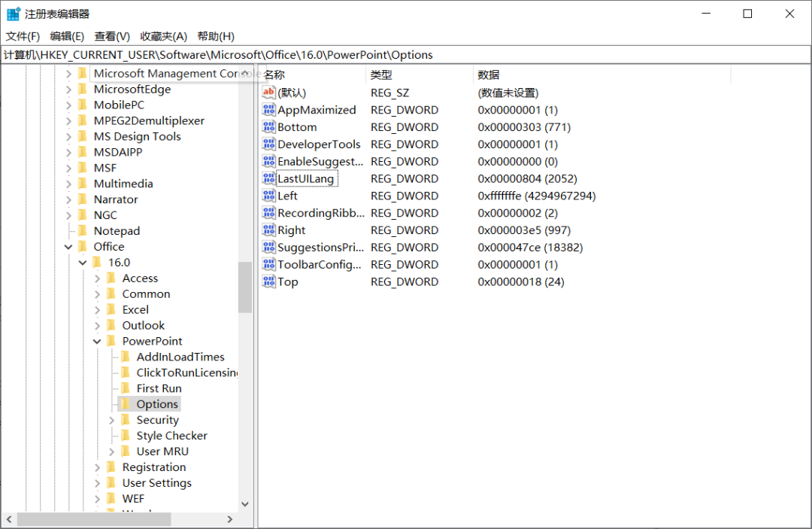Click the RecordingRibb... DWORD icon
This screenshot has width=812, height=529.
click(268, 212)
